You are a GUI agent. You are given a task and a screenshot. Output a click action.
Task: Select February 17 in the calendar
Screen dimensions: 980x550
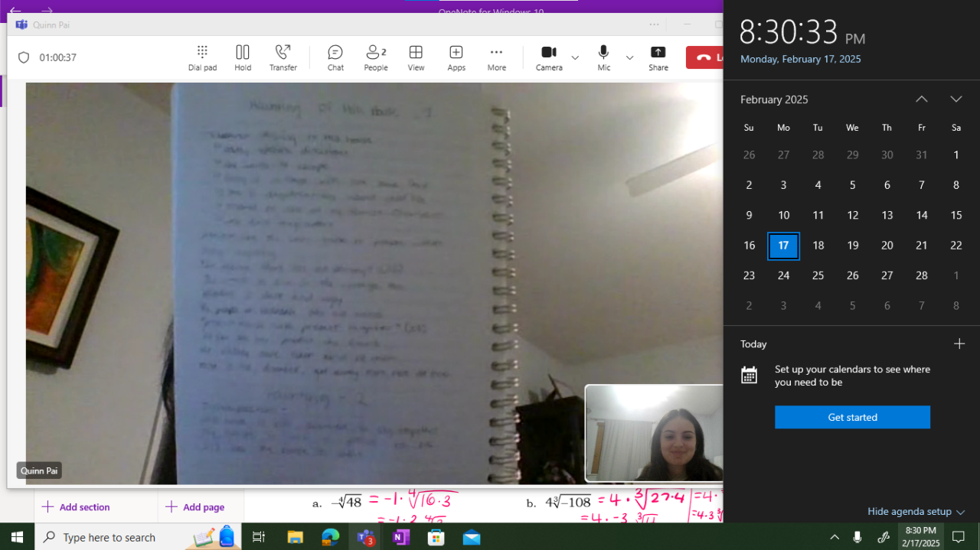click(783, 246)
